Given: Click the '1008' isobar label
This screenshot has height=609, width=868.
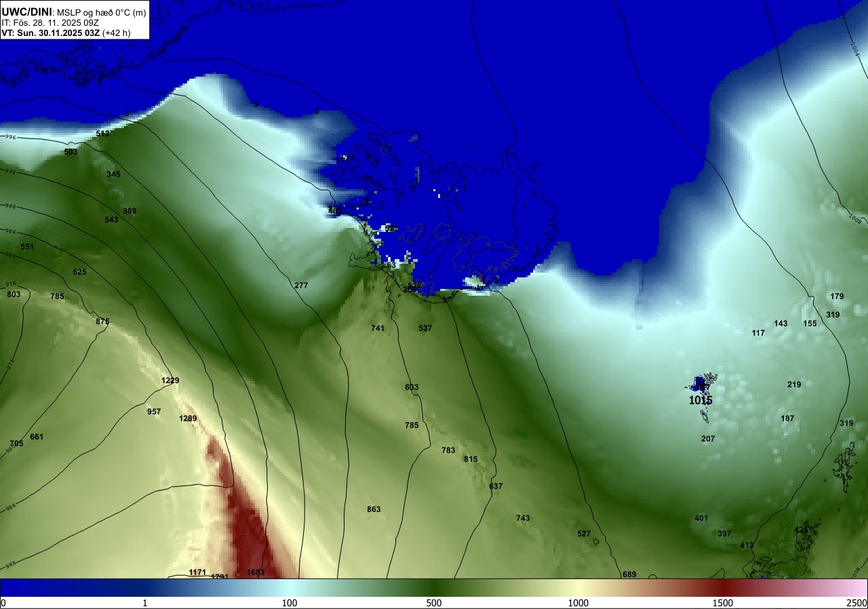Looking at the screenshot, I should (x=854, y=218).
